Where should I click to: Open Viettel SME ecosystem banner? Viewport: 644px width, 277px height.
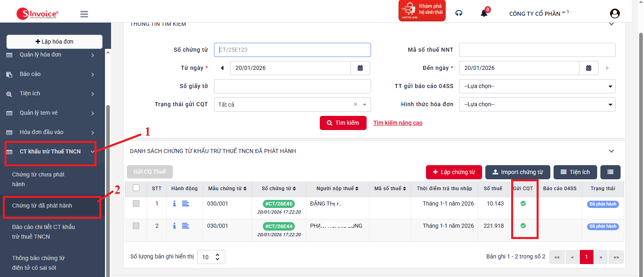click(422, 10)
